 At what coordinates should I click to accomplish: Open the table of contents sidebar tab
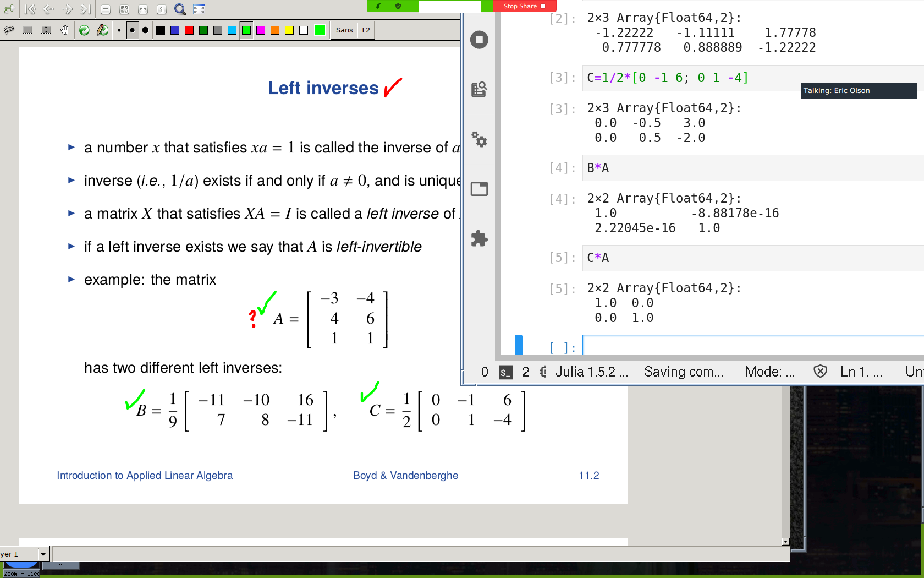coord(479,89)
